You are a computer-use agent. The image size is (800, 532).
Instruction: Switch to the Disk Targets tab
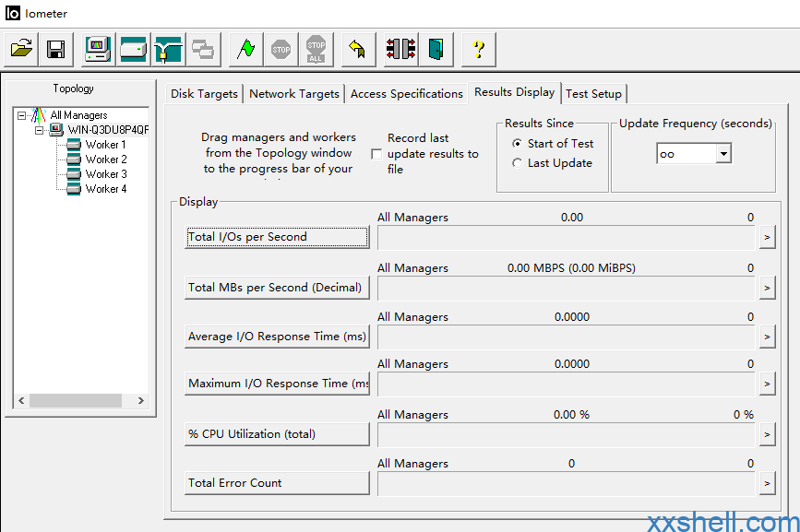pyautogui.click(x=204, y=94)
